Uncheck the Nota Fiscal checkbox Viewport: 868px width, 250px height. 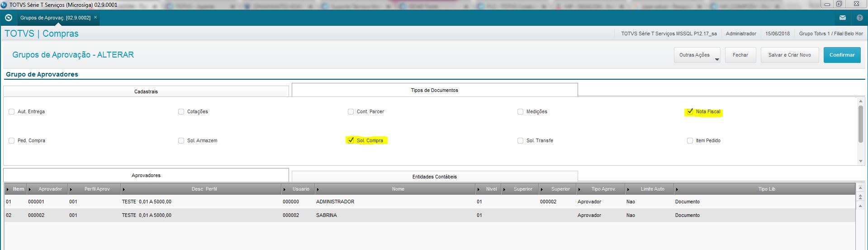[x=690, y=111]
